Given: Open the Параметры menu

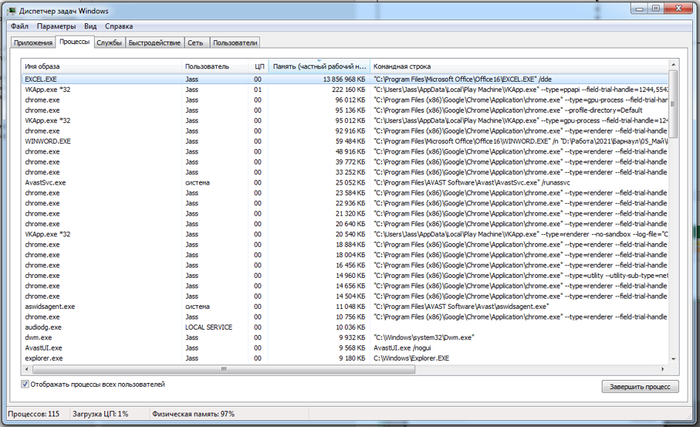Looking at the screenshot, I should coord(58,26).
